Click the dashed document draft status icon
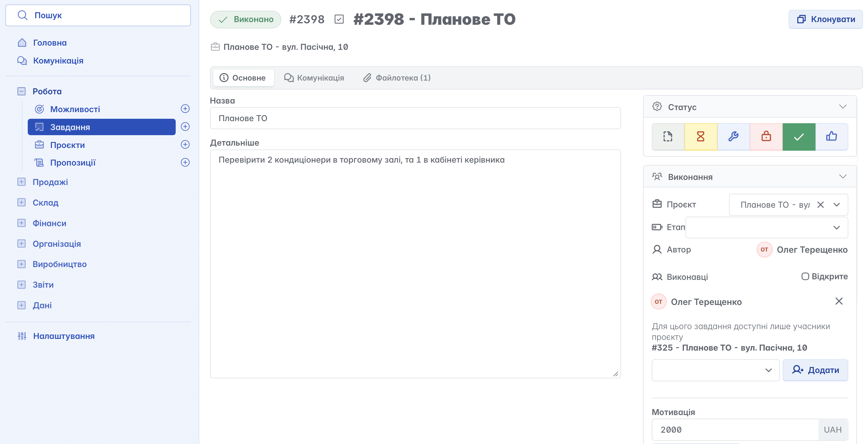The image size is (868, 444). [668, 137]
